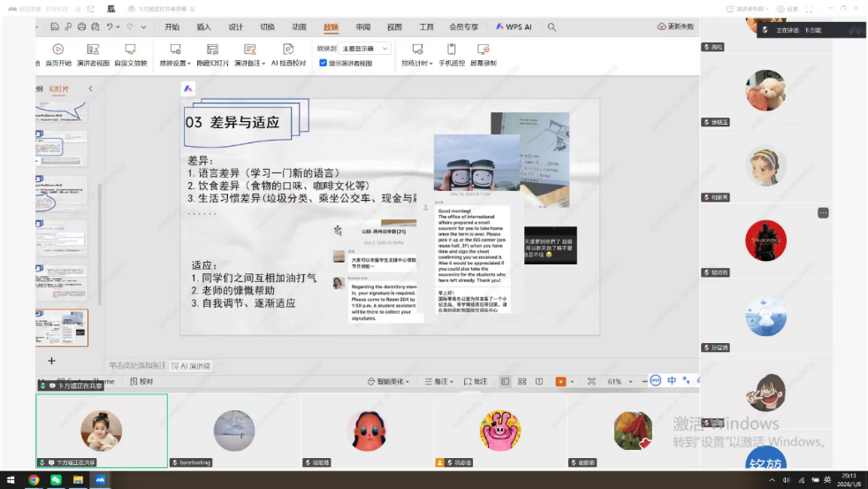
Task: Open the 61% zoom level control
Action: (x=615, y=381)
